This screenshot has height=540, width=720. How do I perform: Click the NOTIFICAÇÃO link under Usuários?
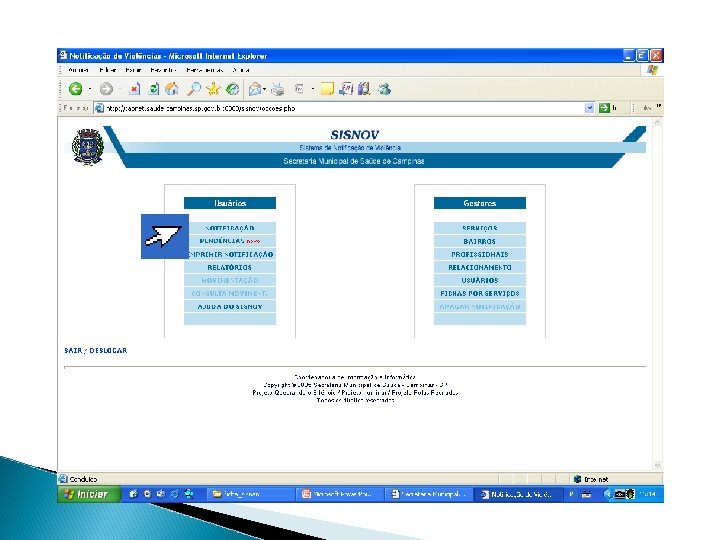pos(230,228)
